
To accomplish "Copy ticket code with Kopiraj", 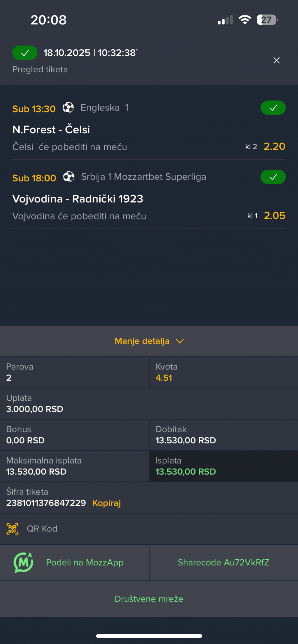I will [x=106, y=503].
